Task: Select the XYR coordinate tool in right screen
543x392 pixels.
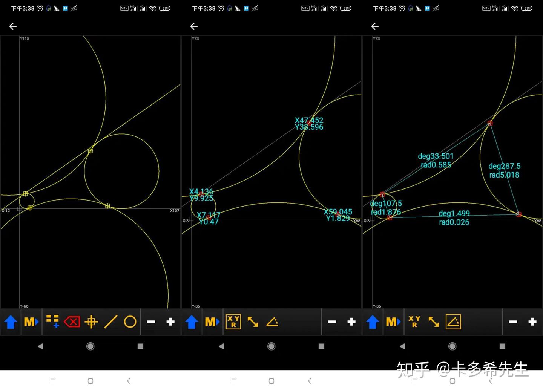Action: [x=414, y=322]
